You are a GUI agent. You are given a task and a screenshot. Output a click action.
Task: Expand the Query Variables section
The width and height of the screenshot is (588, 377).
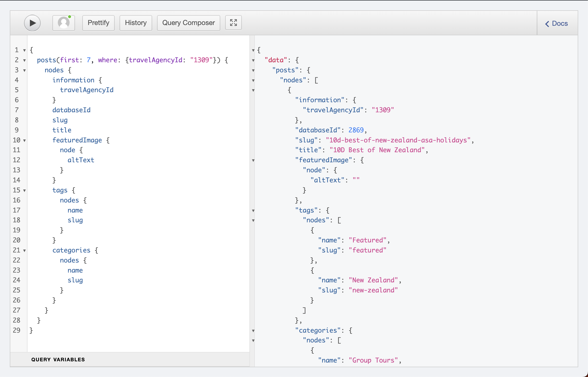point(58,360)
